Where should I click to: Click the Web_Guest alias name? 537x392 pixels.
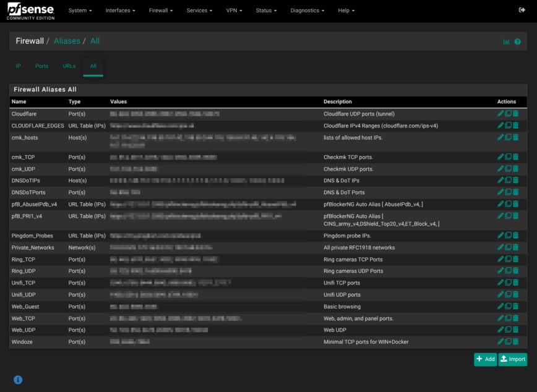coord(25,307)
